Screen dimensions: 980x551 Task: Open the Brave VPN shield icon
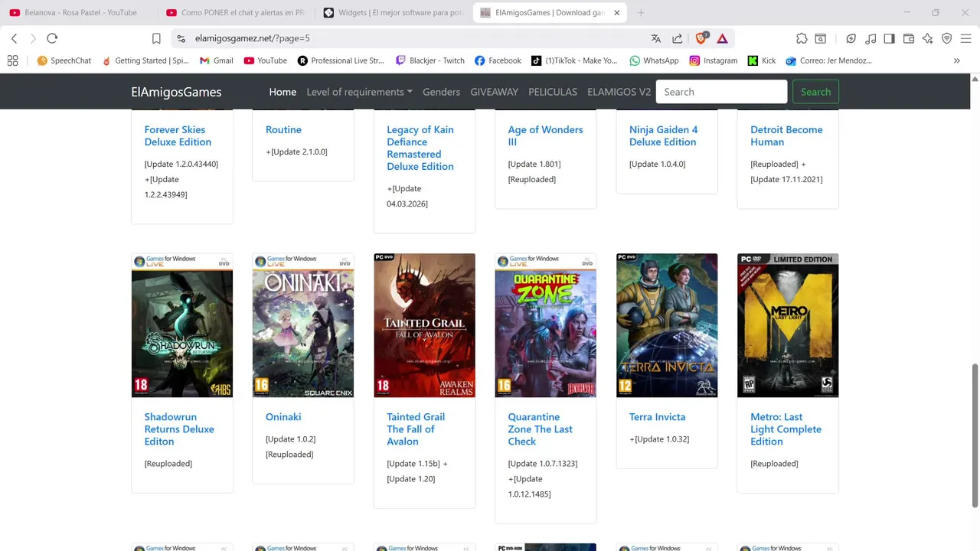coord(946,38)
